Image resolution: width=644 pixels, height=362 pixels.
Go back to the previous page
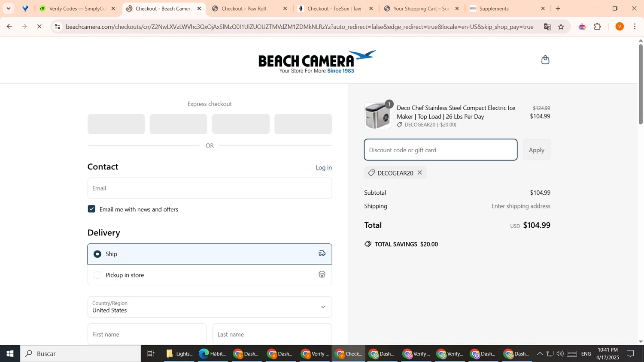pyautogui.click(x=9, y=27)
